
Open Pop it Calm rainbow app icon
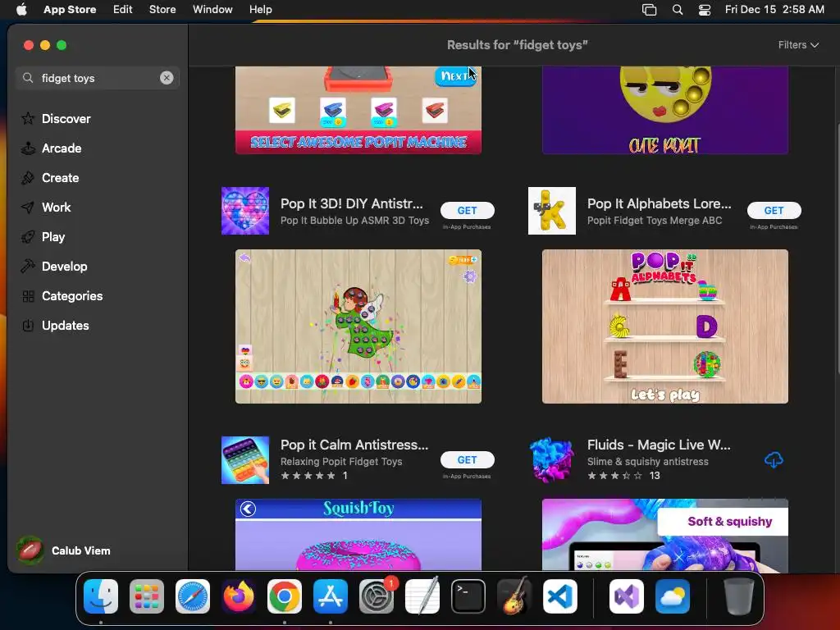click(245, 459)
